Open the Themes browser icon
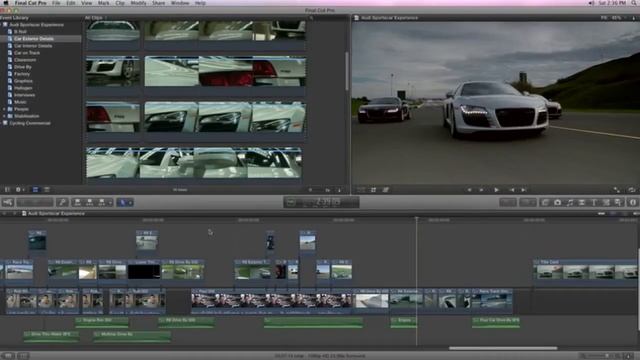 coord(618,202)
